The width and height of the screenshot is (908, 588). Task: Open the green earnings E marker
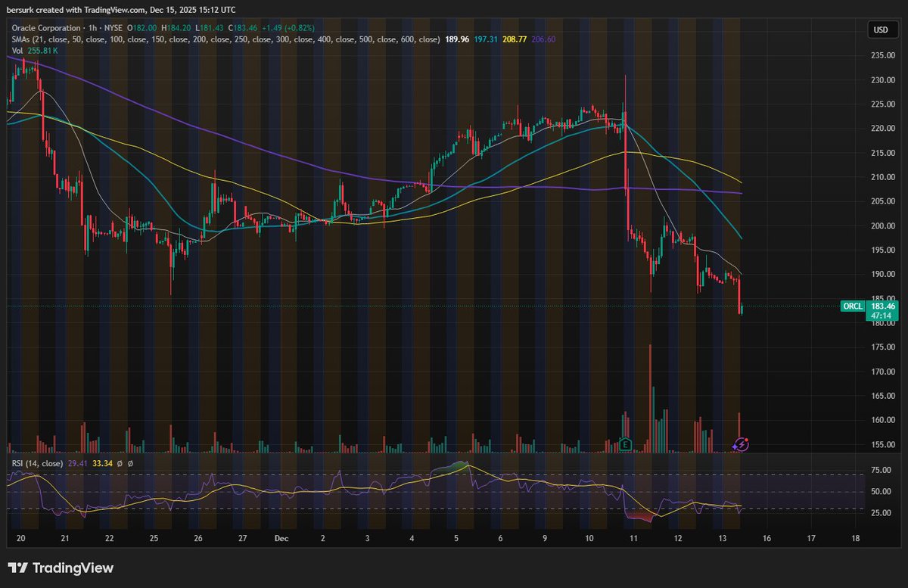click(x=625, y=444)
